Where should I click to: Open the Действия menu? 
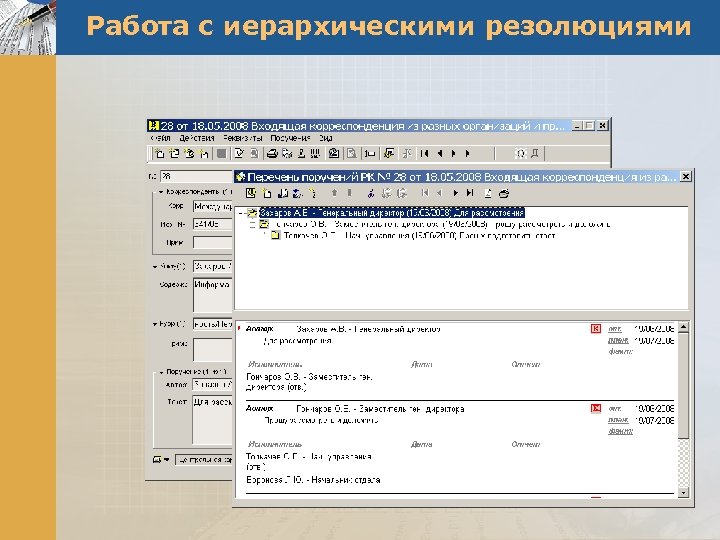pyautogui.click(x=197, y=138)
